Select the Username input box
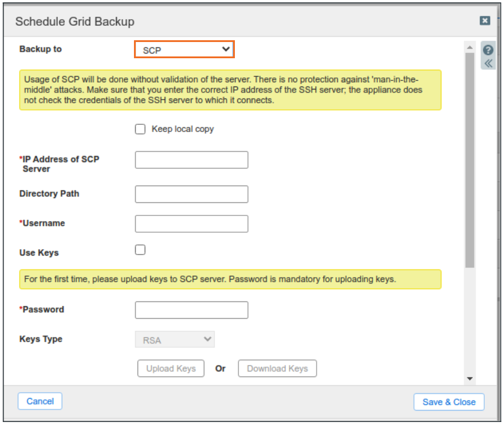 pyautogui.click(x=191, y=223)
